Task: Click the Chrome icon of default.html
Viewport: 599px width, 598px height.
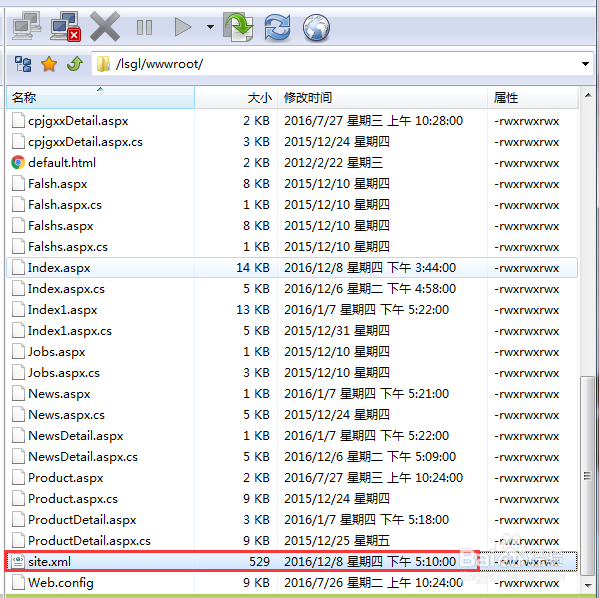Action: tap(18, 162)
